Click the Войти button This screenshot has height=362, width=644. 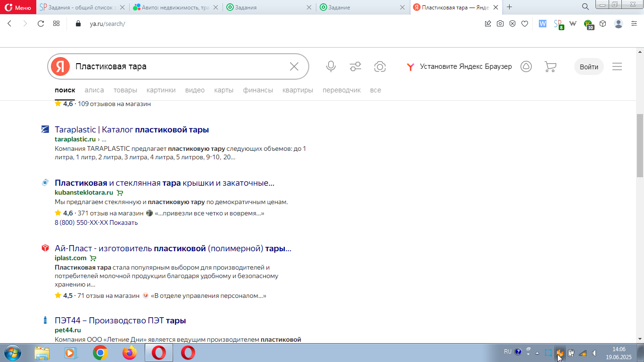click(x=589, y=66)
